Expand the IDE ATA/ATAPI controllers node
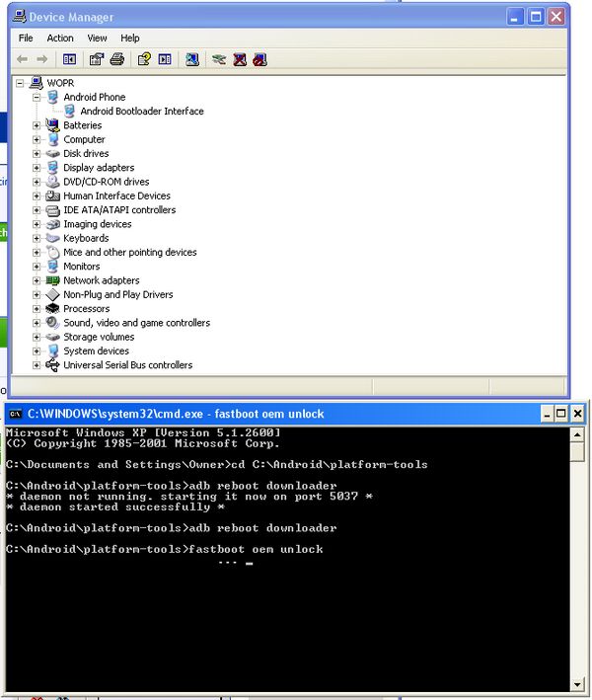Viewport: 592px width, 700px height. point(37,210)
